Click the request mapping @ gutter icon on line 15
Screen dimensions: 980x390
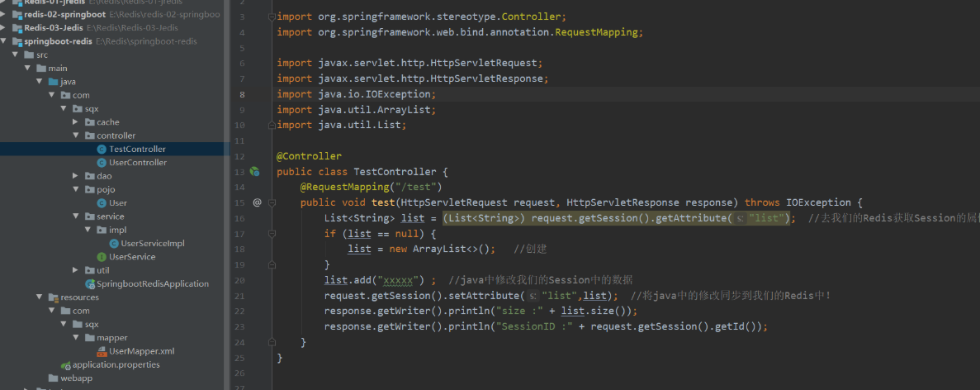coord(257,202)
